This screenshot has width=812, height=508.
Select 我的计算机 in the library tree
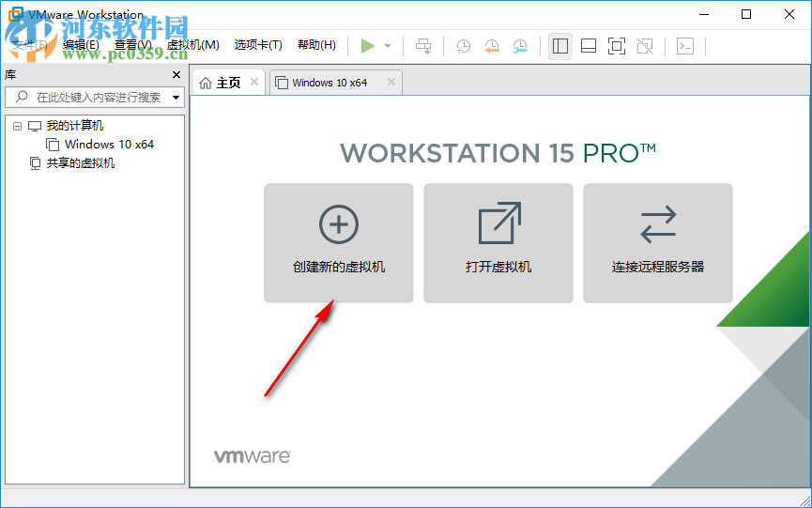(74, 125)
